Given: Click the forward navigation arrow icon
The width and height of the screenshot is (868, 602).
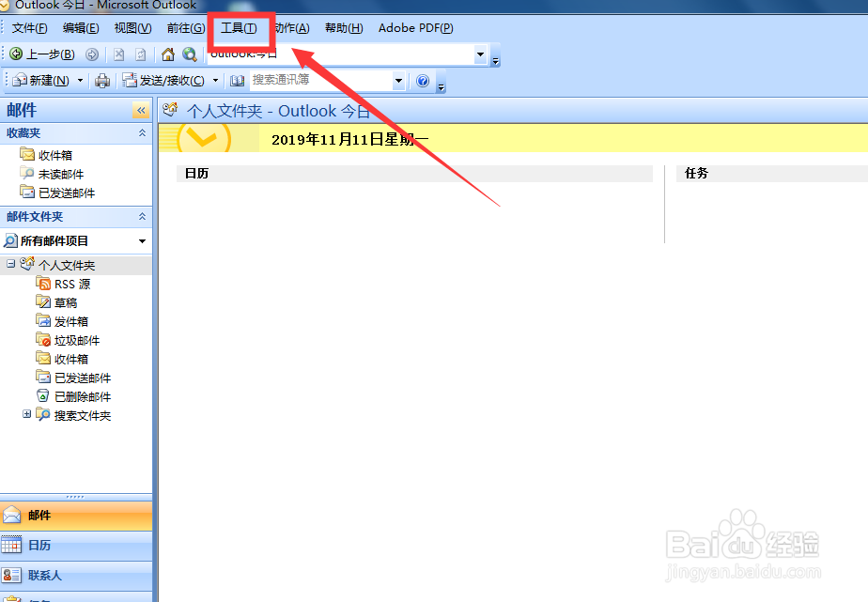Looking at the screenshot, I should coord(92,54).
